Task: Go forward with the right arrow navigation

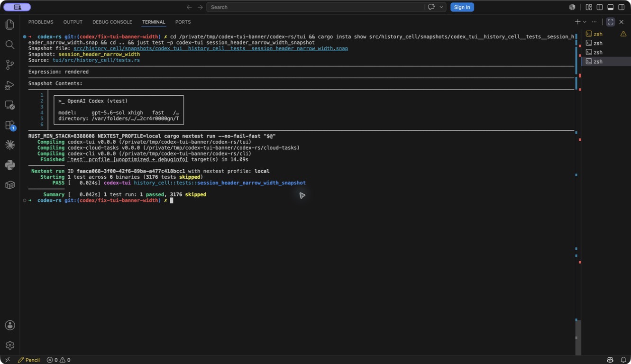Action: (x=200, y=7)
